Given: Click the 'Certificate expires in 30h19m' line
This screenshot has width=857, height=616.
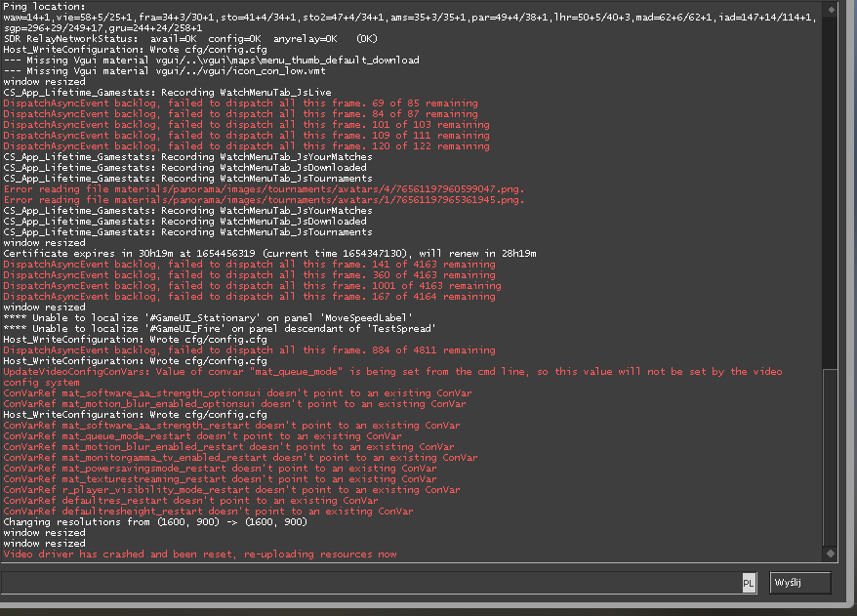Looking at the screenshot, I should 269,254.
